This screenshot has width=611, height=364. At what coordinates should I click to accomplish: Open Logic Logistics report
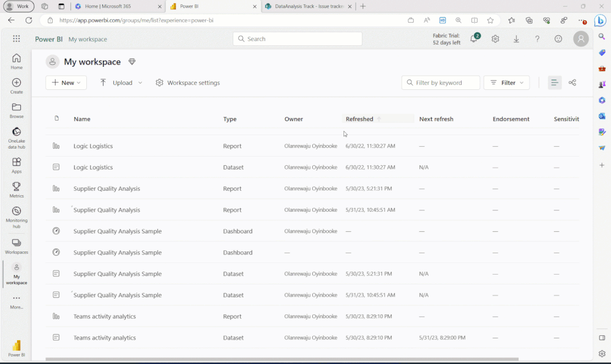93,146
